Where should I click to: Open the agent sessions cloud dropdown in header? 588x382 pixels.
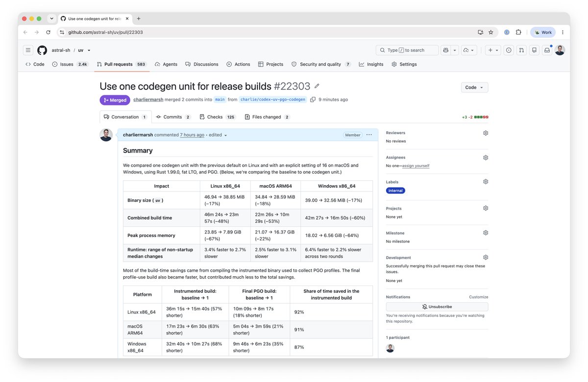[x=469, y=50]
